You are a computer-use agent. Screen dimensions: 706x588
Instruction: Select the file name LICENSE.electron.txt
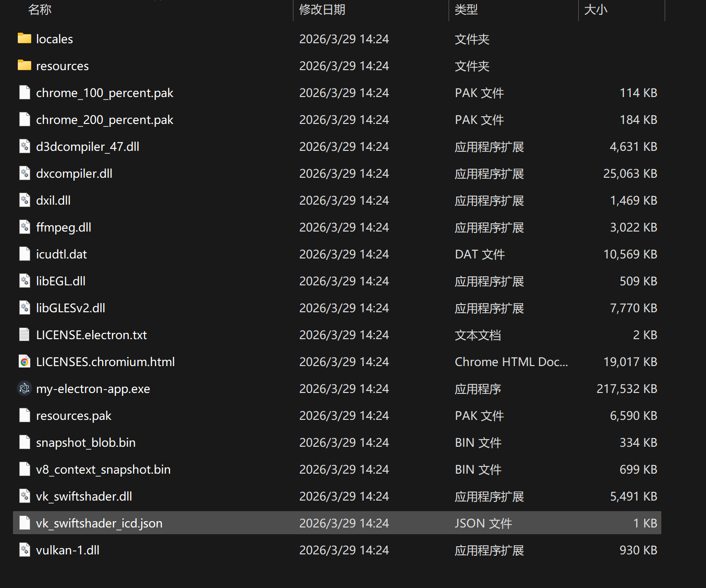coord(92,335)
